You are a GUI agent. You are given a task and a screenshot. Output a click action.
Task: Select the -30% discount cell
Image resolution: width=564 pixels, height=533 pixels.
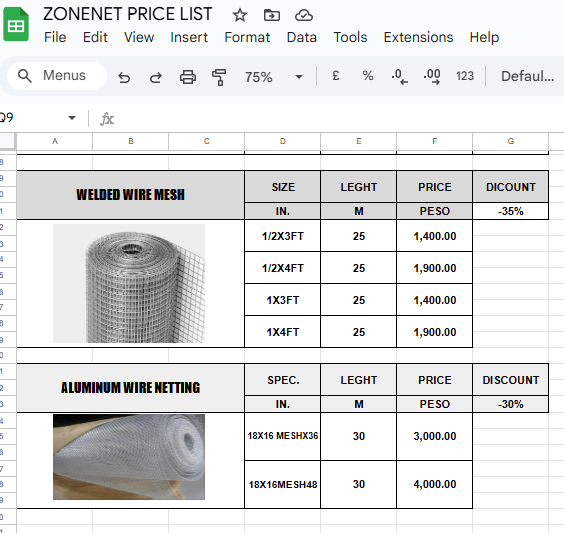pyautogui.click(x=510, y=404)
